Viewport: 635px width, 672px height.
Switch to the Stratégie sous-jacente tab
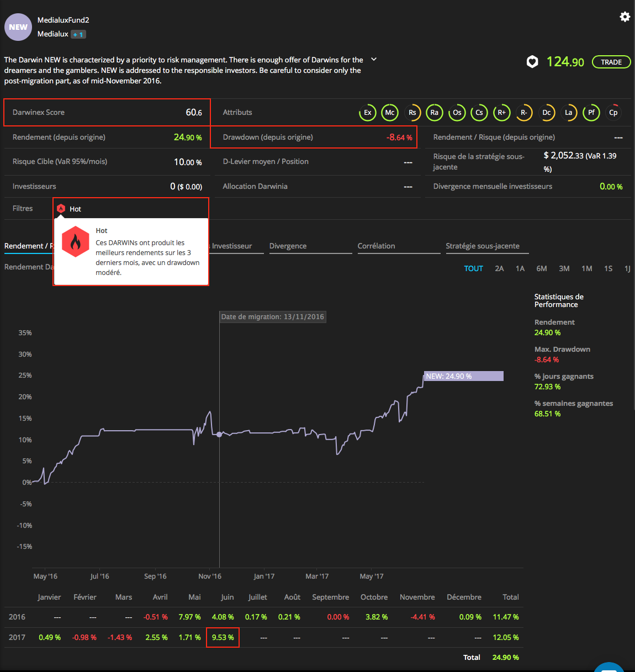487,246
